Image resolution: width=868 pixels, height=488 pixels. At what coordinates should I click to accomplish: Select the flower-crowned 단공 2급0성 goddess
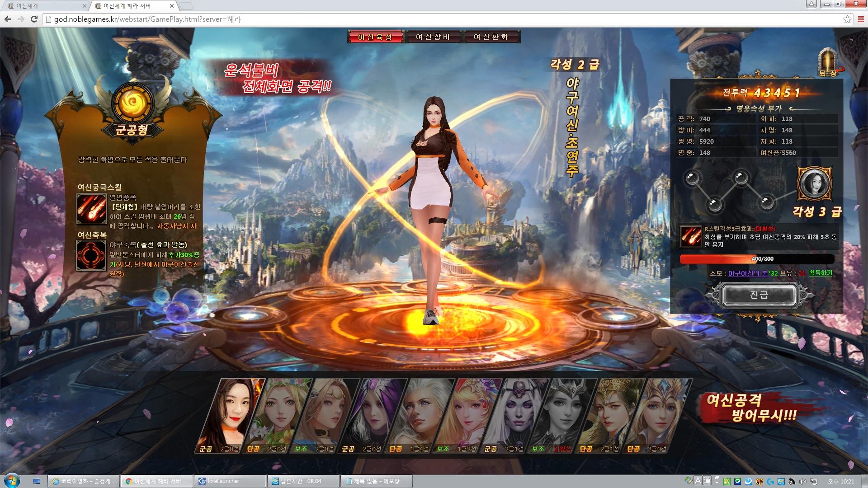278,416
